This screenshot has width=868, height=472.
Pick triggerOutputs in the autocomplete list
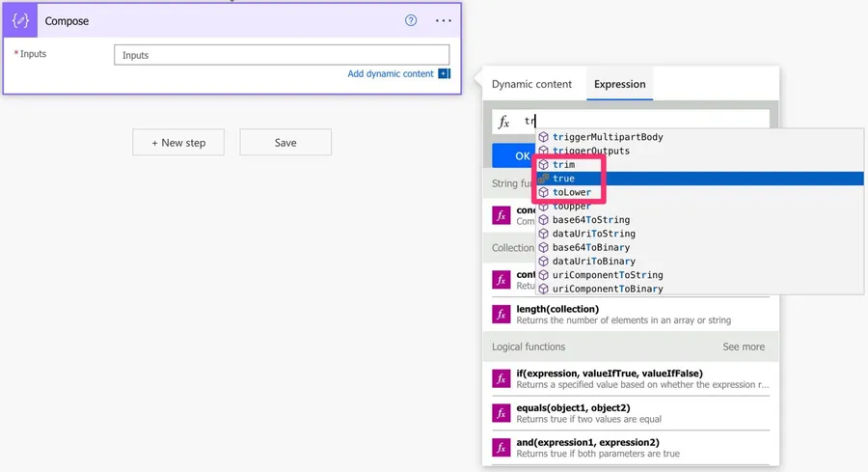590,151
